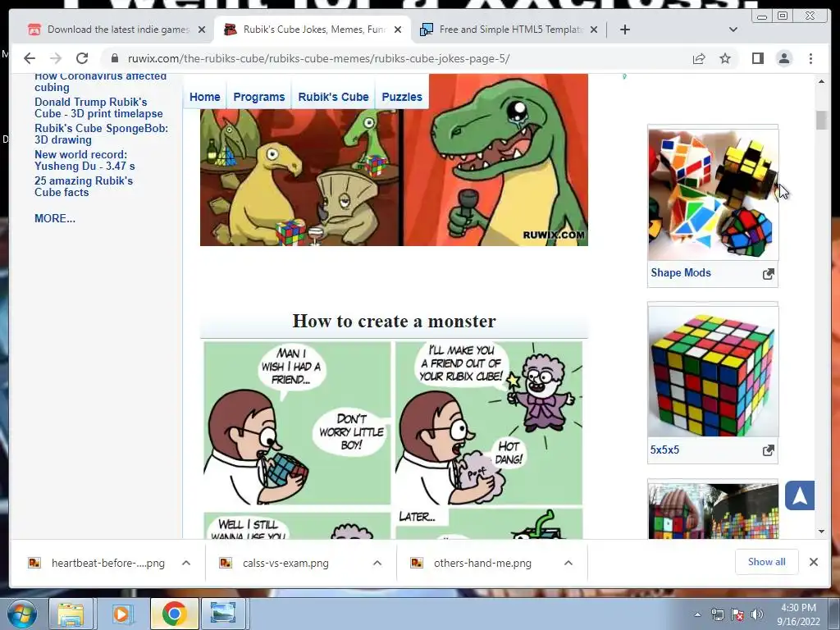Open the Chrome profile menu

tap(784, 58)
